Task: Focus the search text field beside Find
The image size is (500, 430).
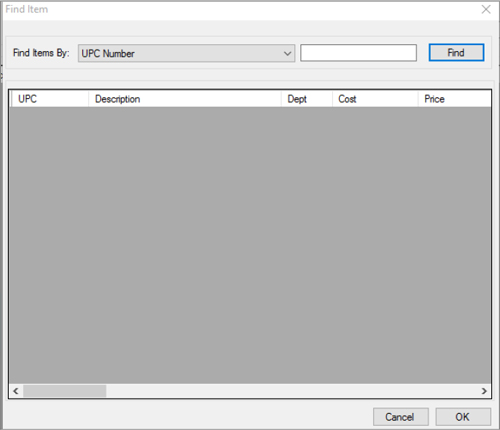Action: tap(358, 53)
